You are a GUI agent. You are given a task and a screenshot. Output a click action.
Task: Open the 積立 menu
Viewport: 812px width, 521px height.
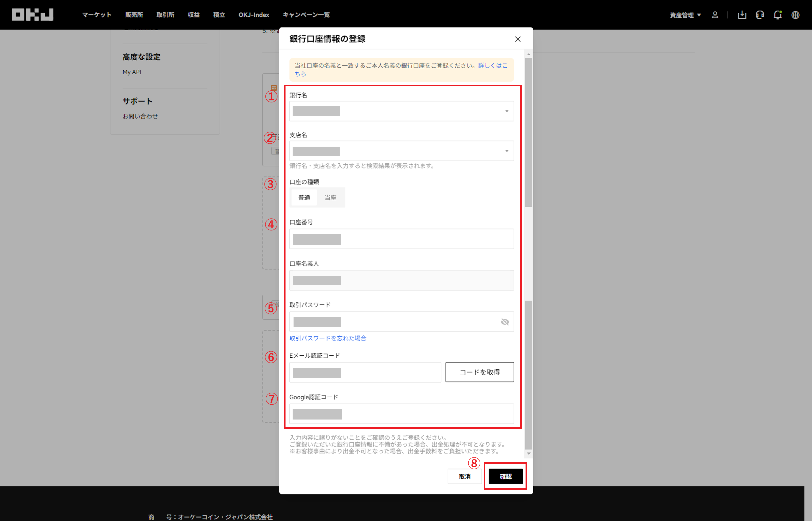pyautogui.click(x=219, y=15)
